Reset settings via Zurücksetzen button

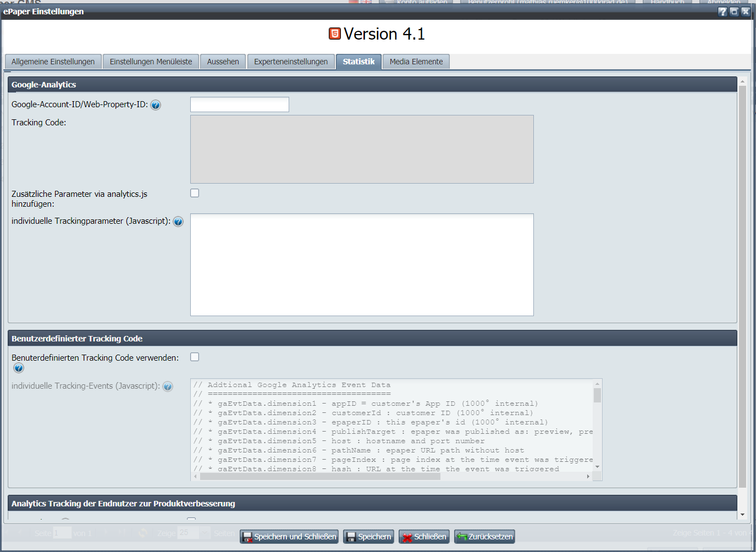[x=484, y=537]
